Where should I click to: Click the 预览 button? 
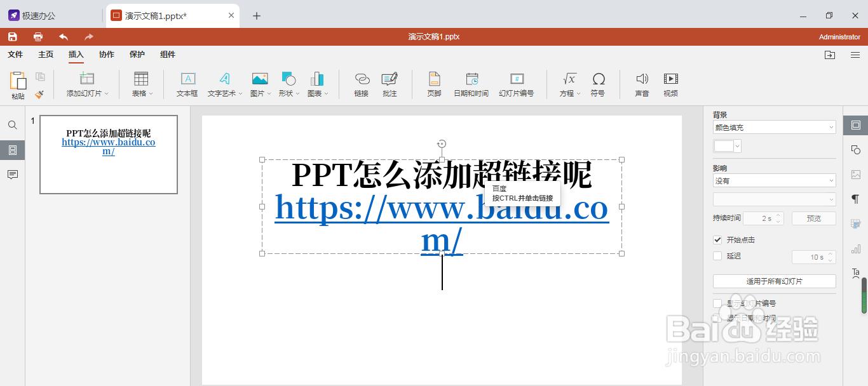pos(813,218)
